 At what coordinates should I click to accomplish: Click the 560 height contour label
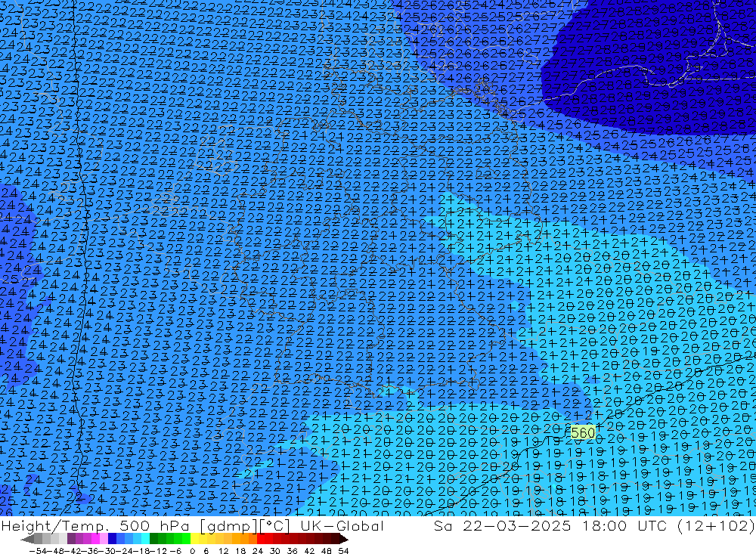pyautogui.click(x=583, y=432)
